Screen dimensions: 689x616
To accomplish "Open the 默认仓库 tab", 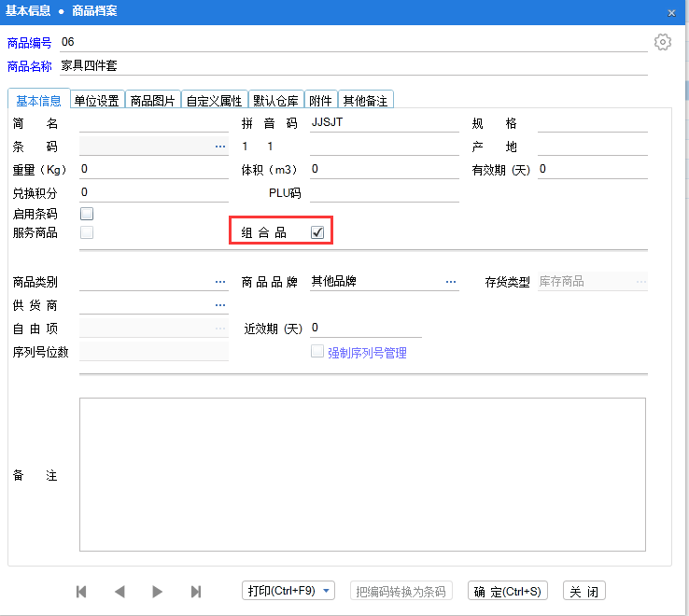I will [275, 101].
